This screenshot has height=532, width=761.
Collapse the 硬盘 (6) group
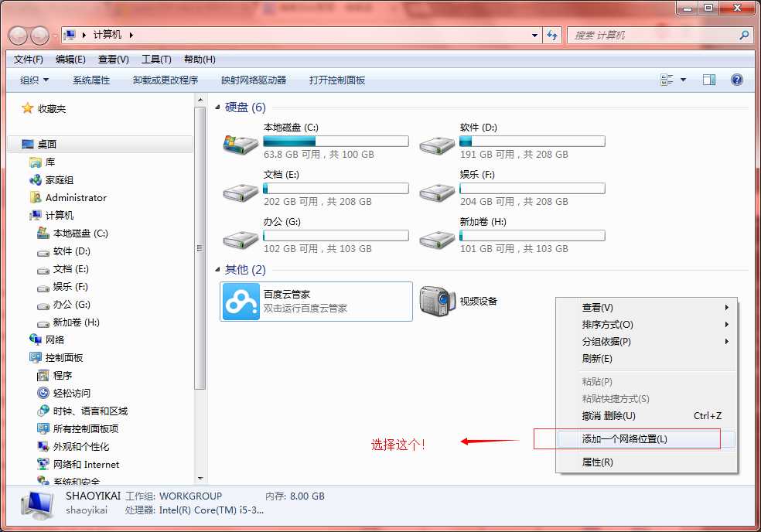tap(217, 107)
